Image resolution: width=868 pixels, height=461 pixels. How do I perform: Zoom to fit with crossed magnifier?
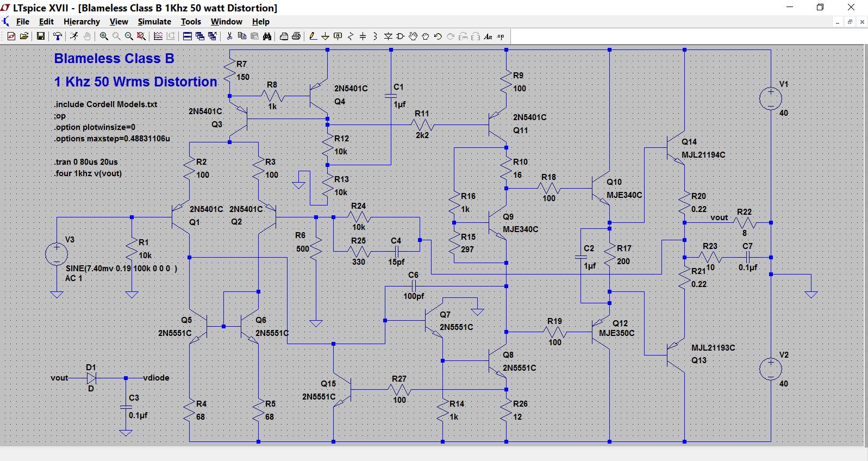click(x=141, y=36)
